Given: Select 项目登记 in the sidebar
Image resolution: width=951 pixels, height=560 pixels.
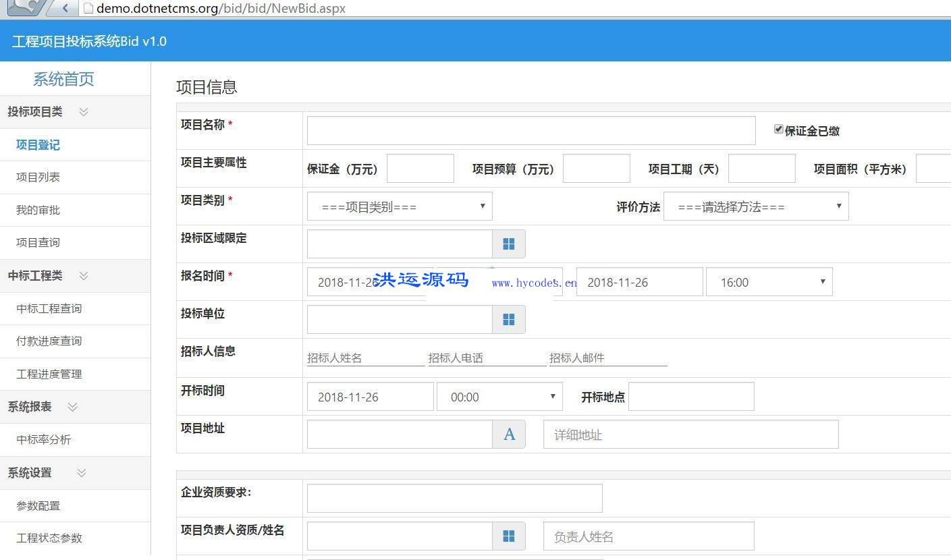Looking at the screenshot, I should (38, 145).
